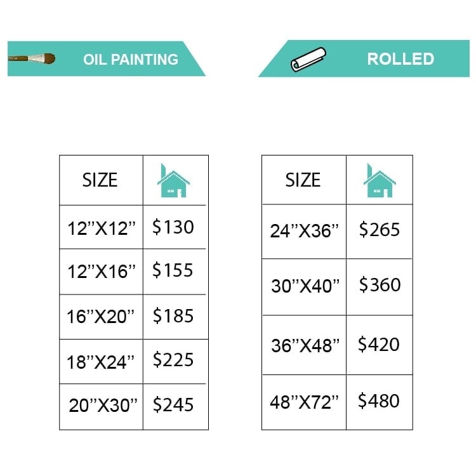Choose the 48"X72" size option
This screenshot has height=476, width=476.
click(305, 402)
